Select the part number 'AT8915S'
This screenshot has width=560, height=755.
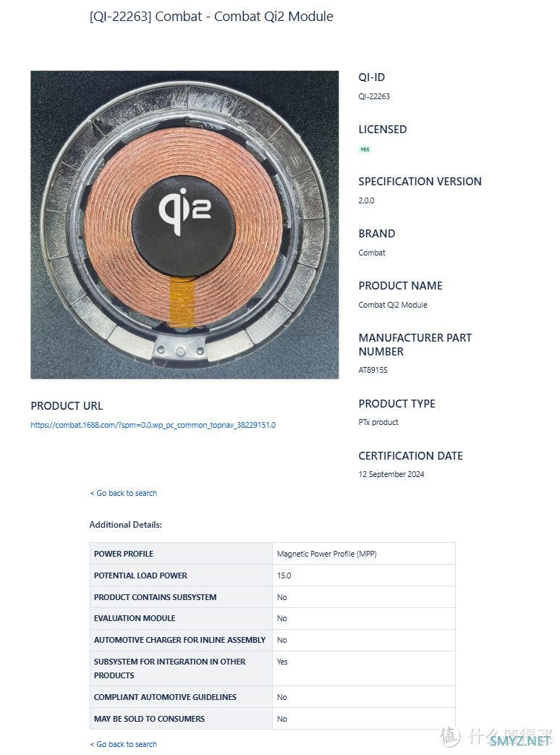[x=373, y=371]
